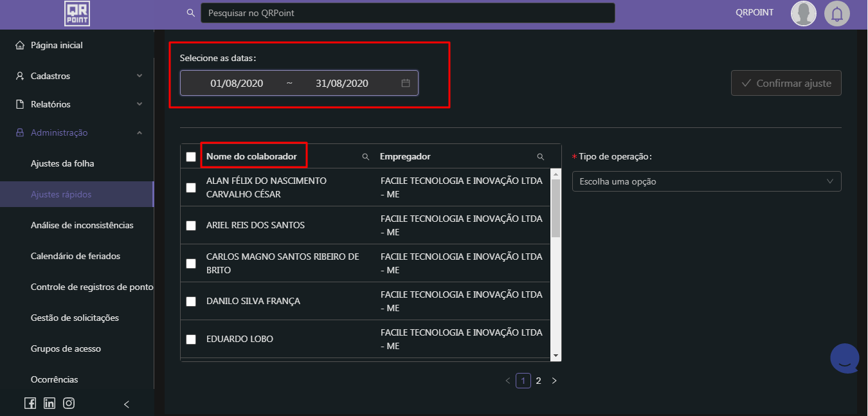Image resolution: width=868 pixels, height=416 pixels.
Task: Expand the Cadastros menu
Action: pyautogui.click(x=77, y=76)
